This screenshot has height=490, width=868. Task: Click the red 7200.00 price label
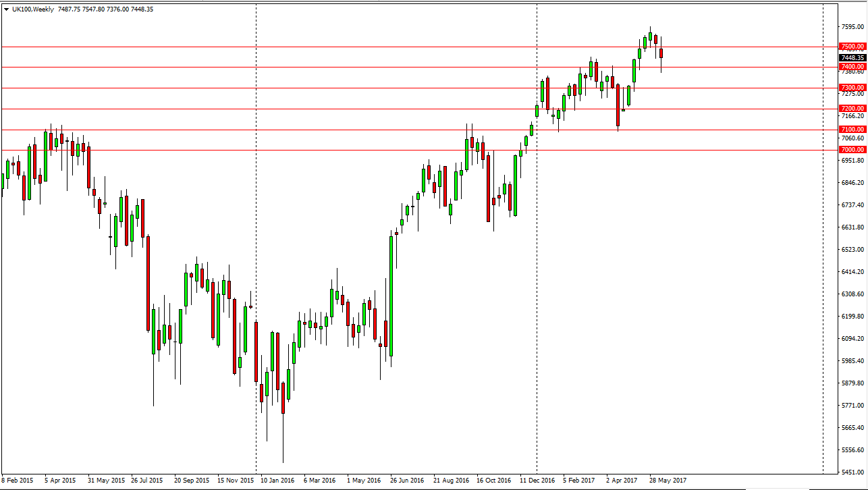[x=852, y=108]
